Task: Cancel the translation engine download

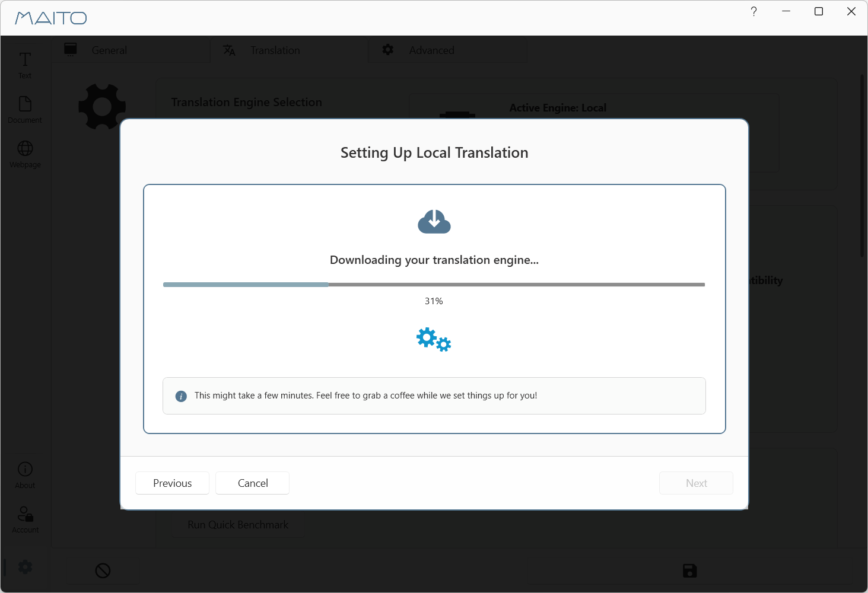Action: click(252, 483)
